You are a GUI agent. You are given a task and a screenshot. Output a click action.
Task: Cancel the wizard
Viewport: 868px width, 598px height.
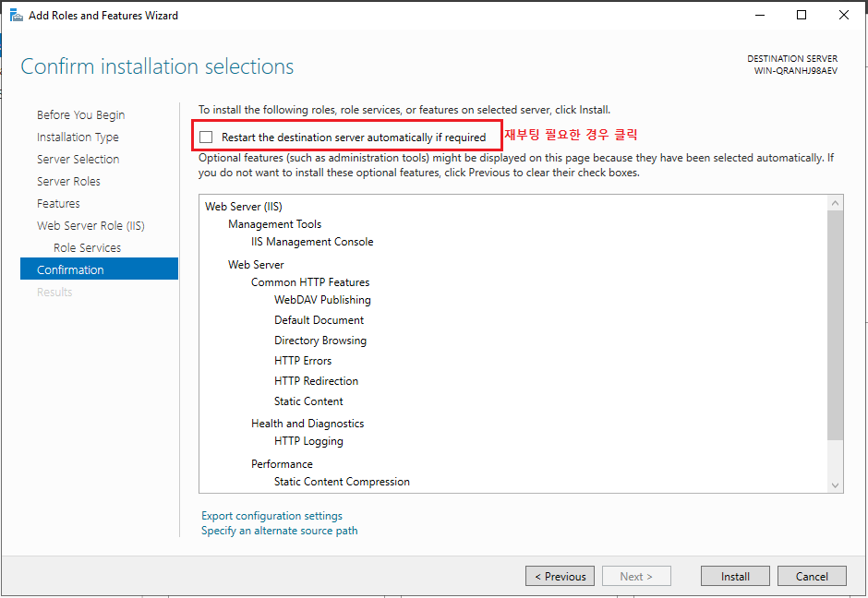pos(812,576)
